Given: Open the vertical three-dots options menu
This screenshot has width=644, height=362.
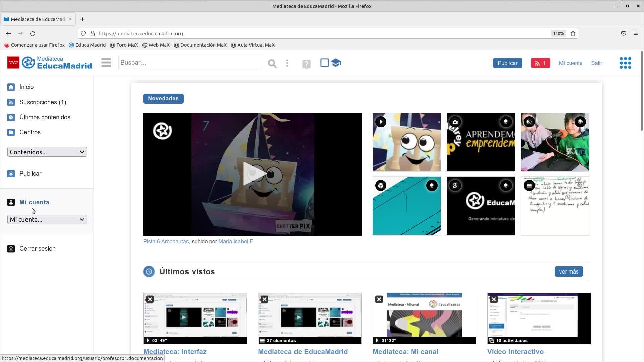Looking at the screenshot, I should coord(287,63).
